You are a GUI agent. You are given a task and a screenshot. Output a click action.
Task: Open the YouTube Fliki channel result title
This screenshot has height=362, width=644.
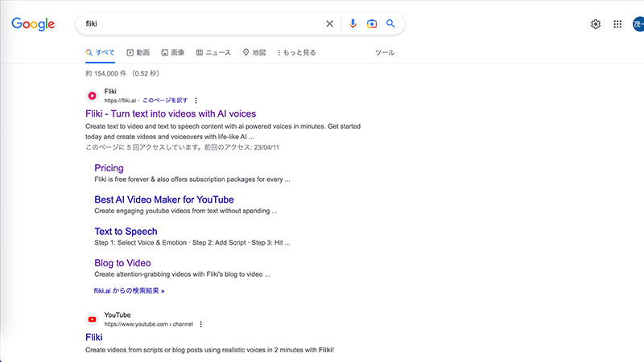(x=94, y=337)
